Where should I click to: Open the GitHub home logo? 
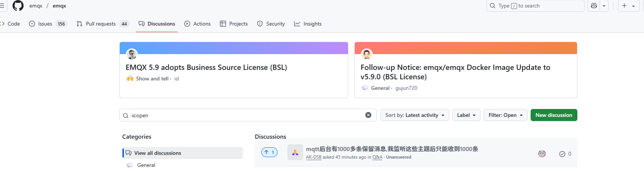tap(18, 6)
